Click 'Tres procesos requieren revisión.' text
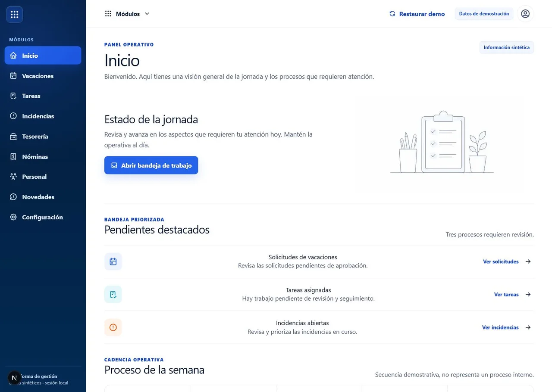The height and width of the screenshot is (392, 552). coord(490,235)
